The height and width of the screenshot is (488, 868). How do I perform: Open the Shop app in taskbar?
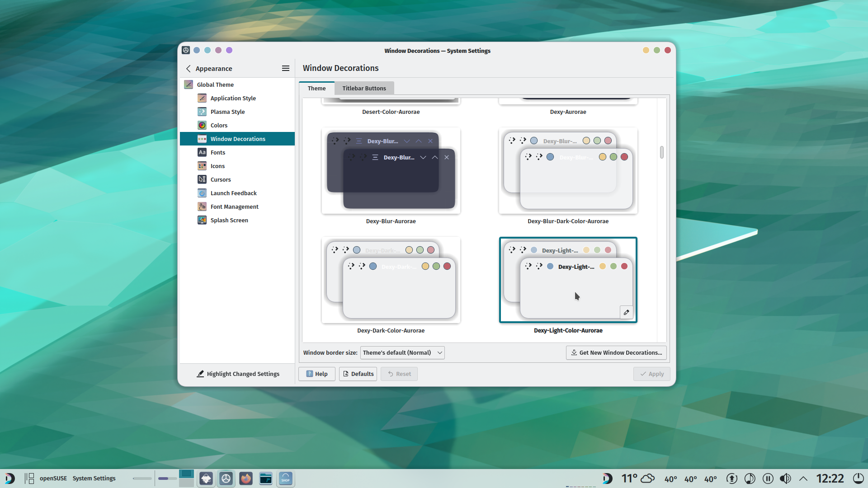(x=286, y=478)
